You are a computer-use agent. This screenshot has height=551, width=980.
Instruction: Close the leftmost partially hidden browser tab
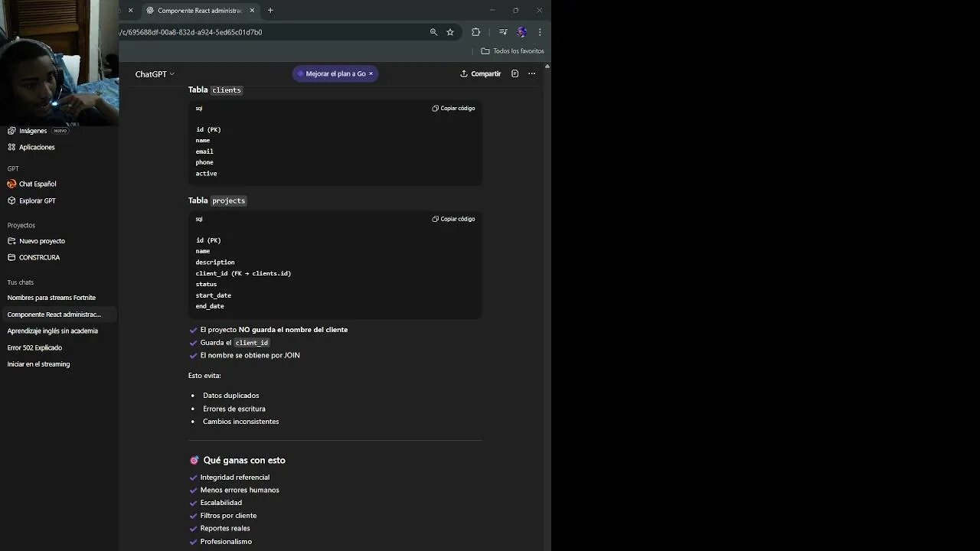coord(130,11)
